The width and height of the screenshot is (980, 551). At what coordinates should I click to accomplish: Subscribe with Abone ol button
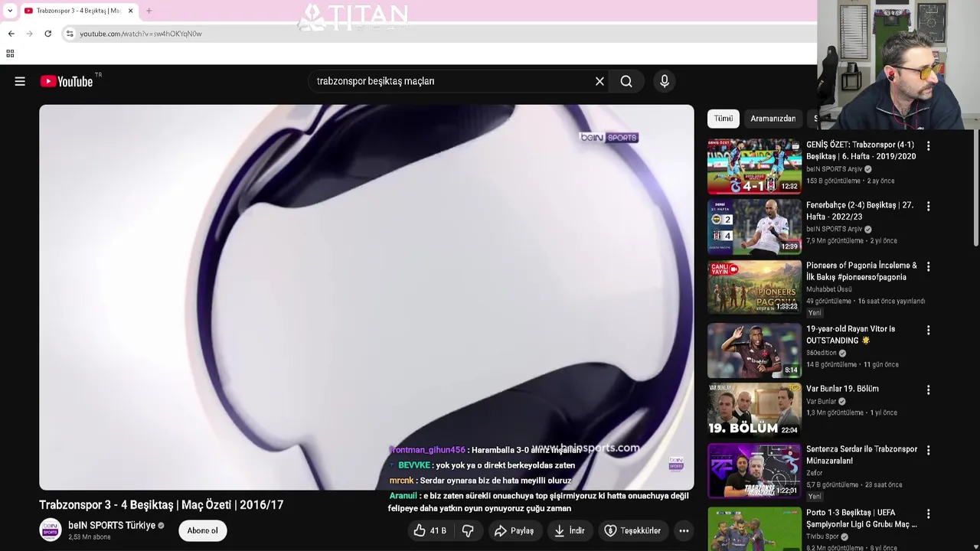coord(203,530)
